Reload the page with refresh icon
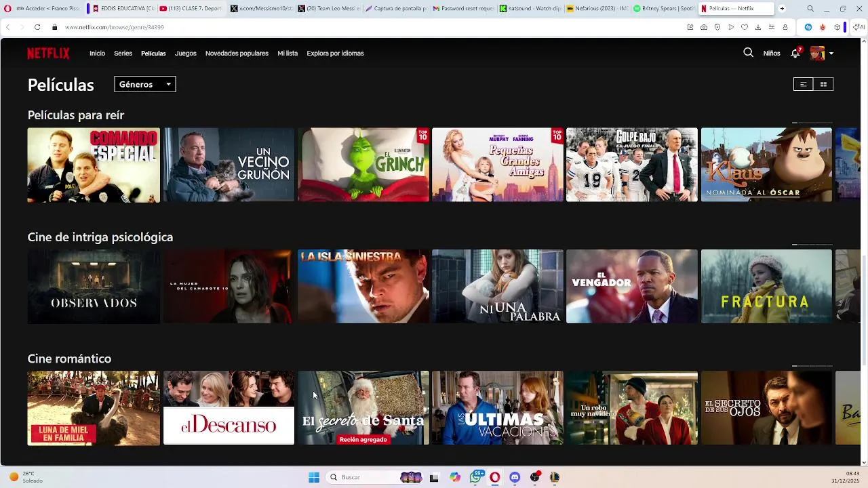Image resolution: width=868 pixels, height=488 pixels. pos(37,27)
